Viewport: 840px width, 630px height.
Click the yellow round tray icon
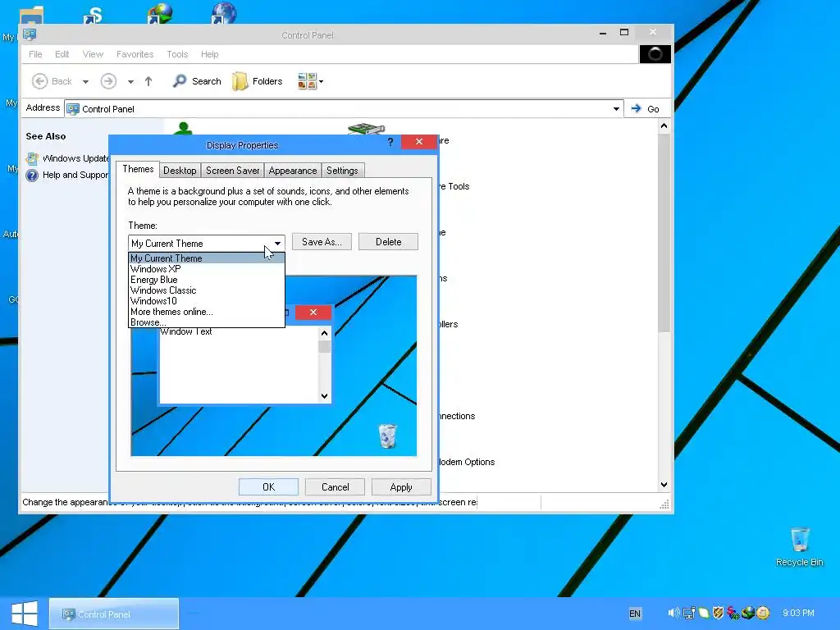763,613
